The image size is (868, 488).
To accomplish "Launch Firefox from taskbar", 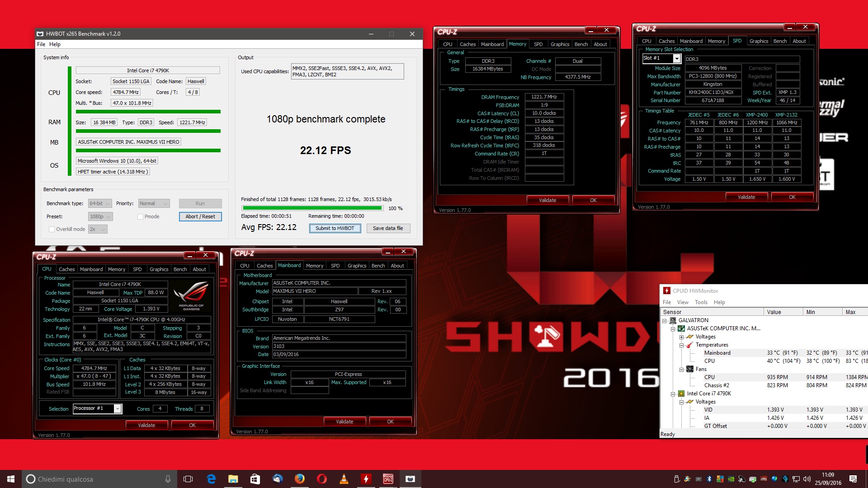I will 300,479.
